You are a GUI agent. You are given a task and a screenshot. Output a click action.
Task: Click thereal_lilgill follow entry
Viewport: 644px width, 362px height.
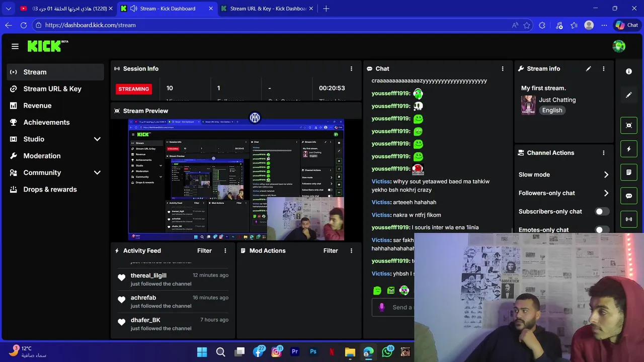click(173, 280)
